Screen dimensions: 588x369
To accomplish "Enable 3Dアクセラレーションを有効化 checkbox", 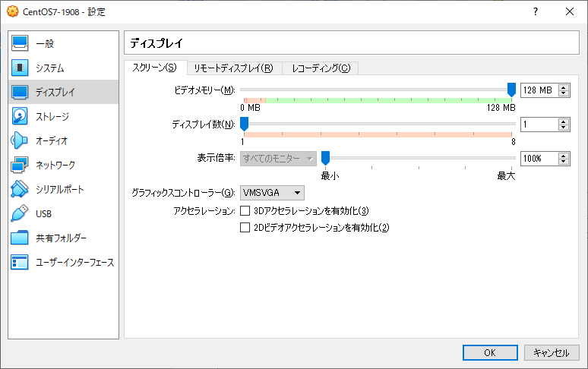I will point(245,211).
